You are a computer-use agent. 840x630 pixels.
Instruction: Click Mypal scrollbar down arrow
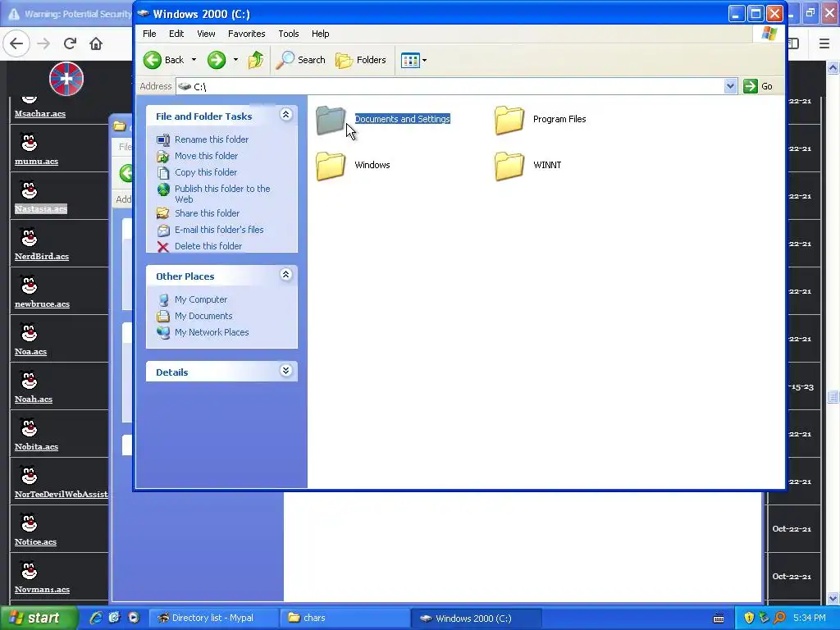pos(833,598)
